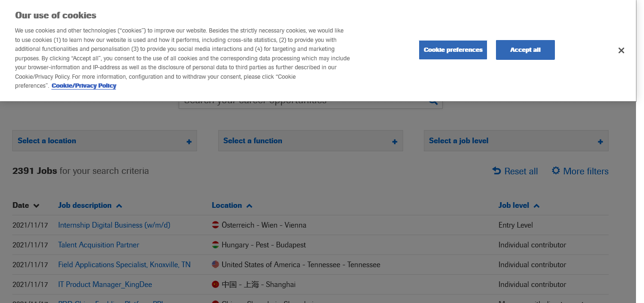
Task: Close the cookie banner with X
Action: coord(621,50)
